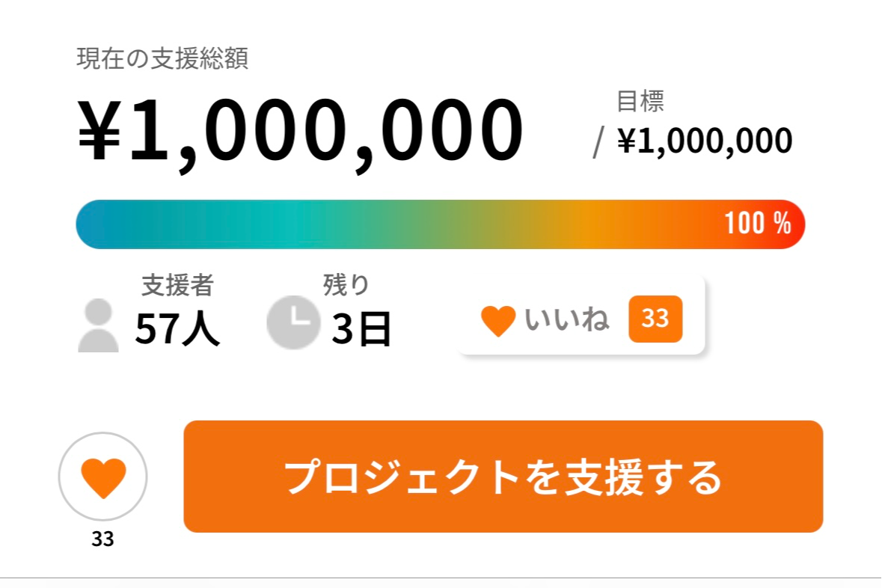The width and height of the screenshot is (882, 588).
Task: Click the 33 count below heart button
Action: [x=102, y=539]
